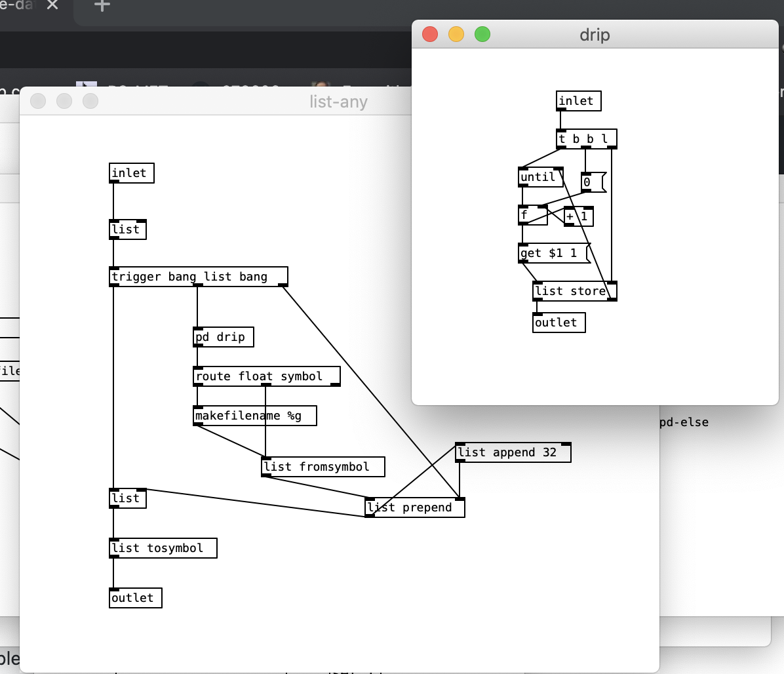Click the "route float symbol" object

(x=265, y=376)
